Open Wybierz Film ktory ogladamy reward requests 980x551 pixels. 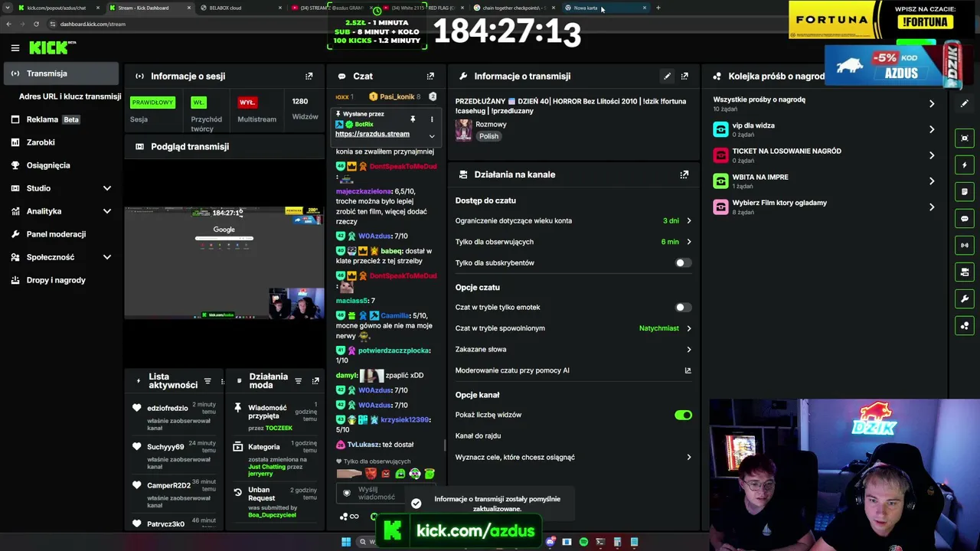[x=825, y=207]
